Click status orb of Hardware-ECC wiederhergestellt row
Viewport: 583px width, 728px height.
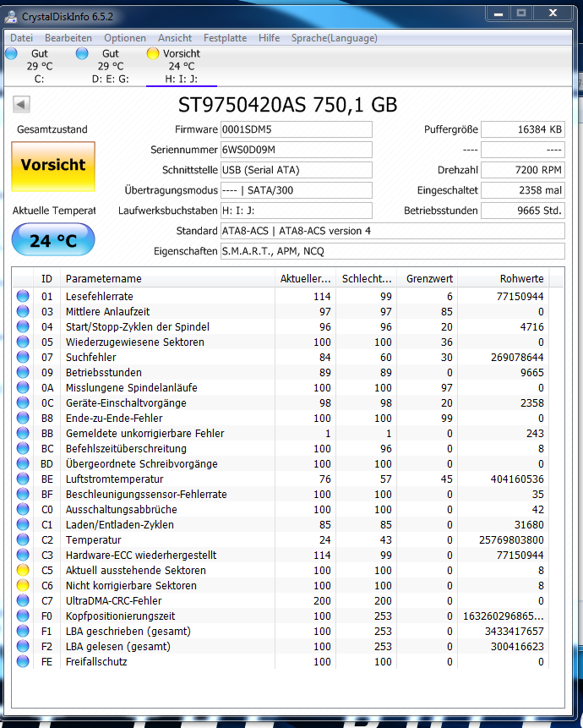point(23,555)
